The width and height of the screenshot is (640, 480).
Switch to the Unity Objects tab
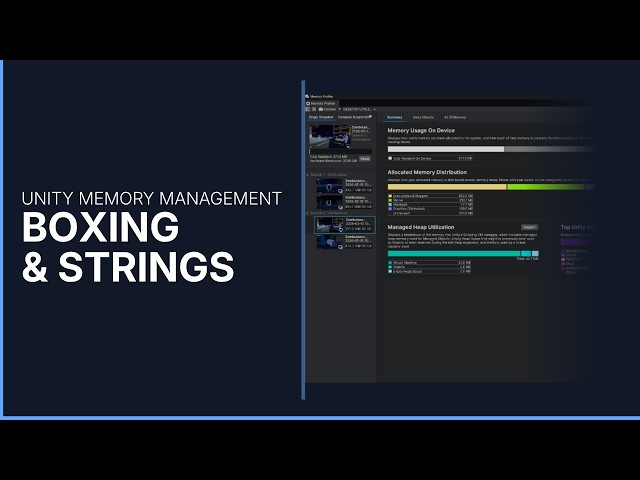pos(423,118)
